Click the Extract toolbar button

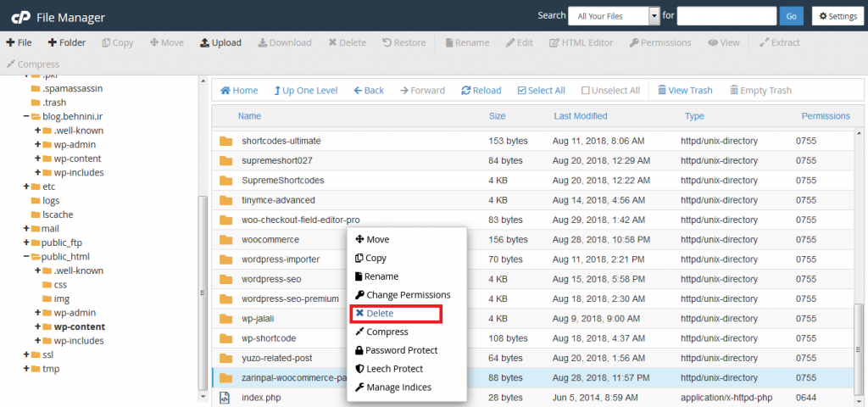click(780, 42)
